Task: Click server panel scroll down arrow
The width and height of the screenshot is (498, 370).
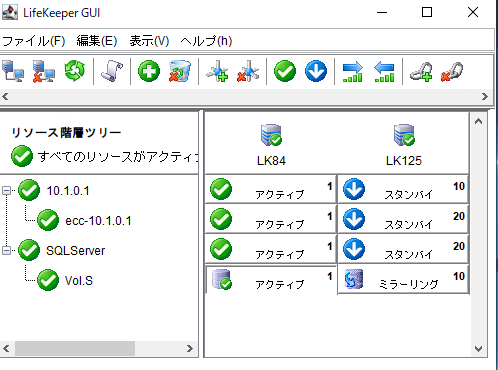Action: point(479,349)
